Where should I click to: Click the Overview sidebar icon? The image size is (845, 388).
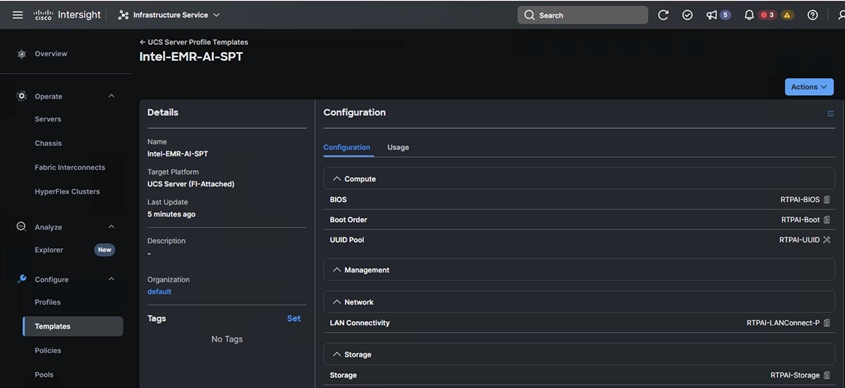(22, 54)
